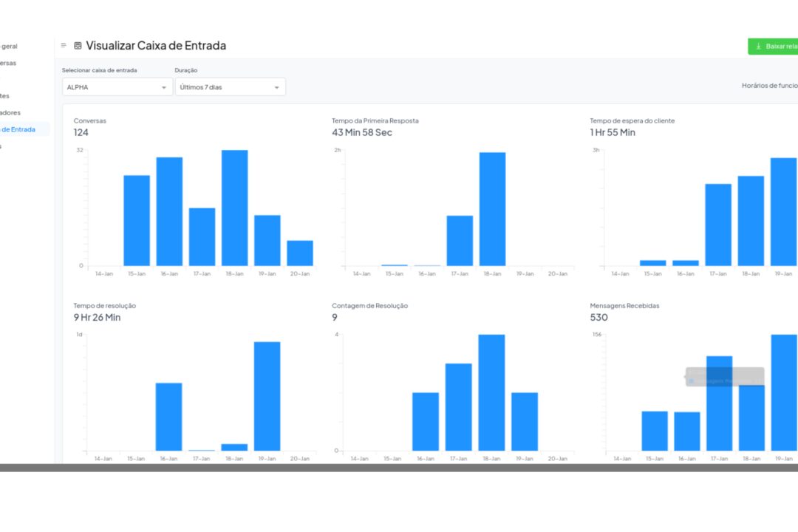Click 19-Jan bar in Tempo de resolução chart

(267, 396)
